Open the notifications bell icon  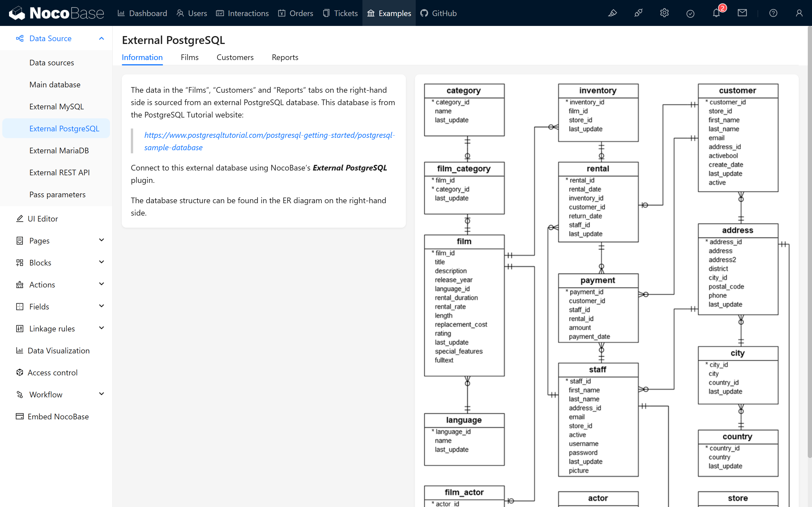coord(716,13)
